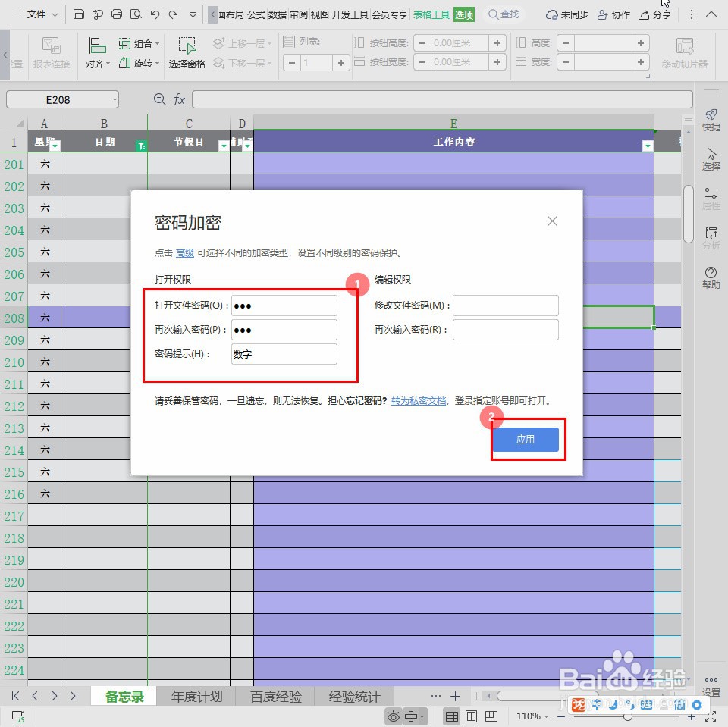The width and height of the screenshot is (728, 727).
Task: Select the 选项 ribbon tab
Action: 464,15
